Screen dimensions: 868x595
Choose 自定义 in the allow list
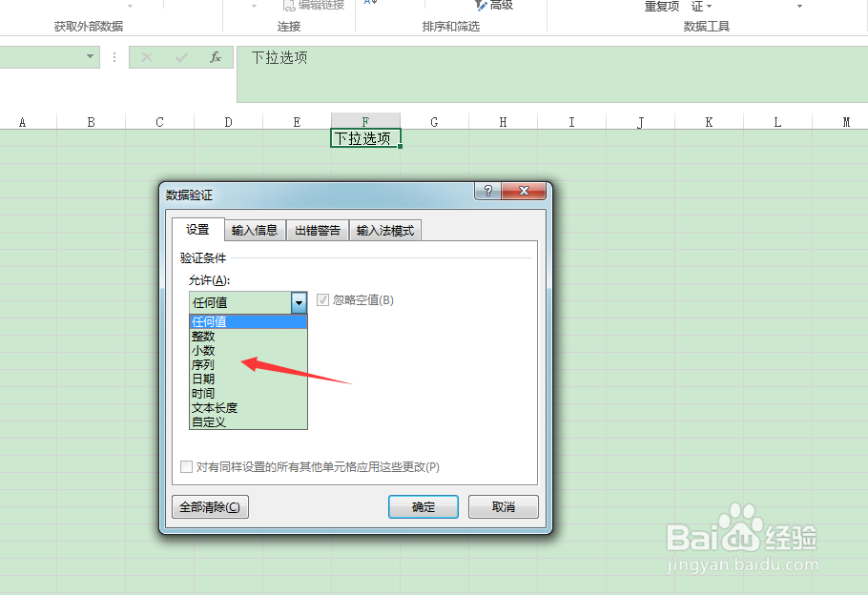pos(248,422)
